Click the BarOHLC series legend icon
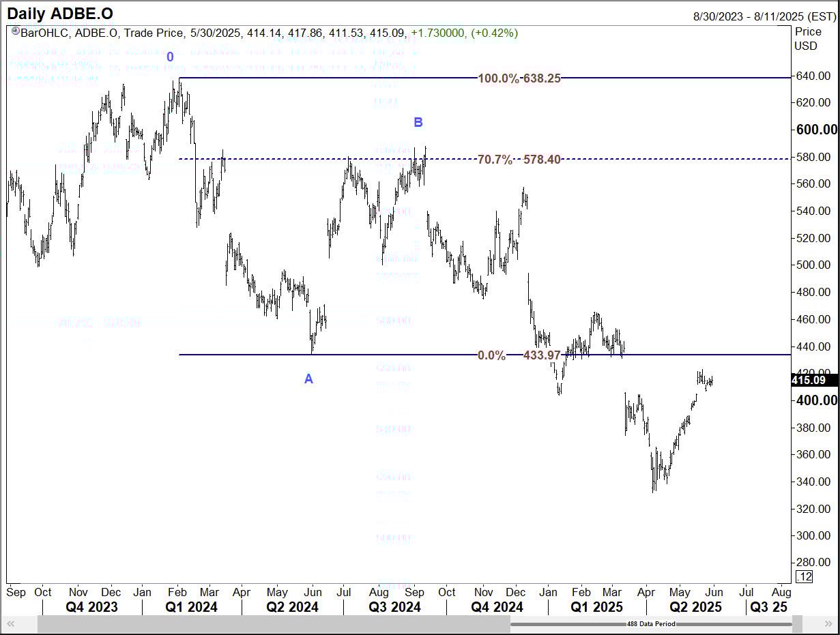 (x=14, y=32)
